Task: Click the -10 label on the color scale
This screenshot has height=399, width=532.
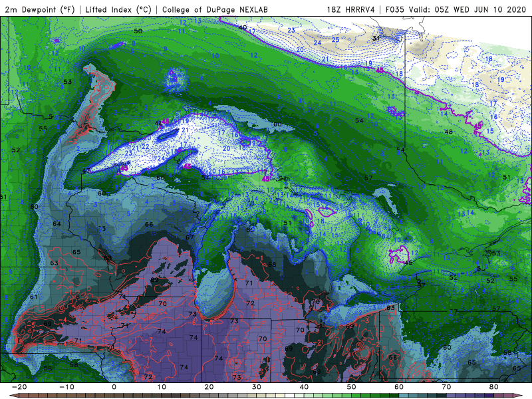Action: [x=66, y=387]
